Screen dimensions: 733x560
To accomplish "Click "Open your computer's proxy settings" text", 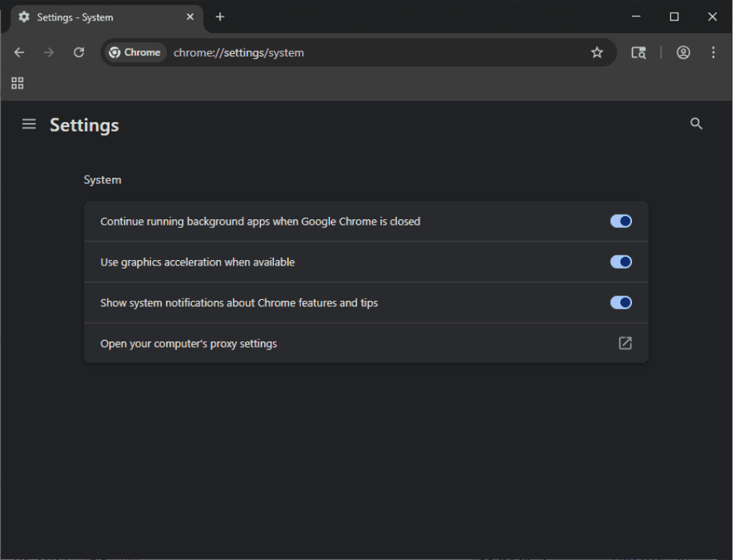I will point(189,344).
